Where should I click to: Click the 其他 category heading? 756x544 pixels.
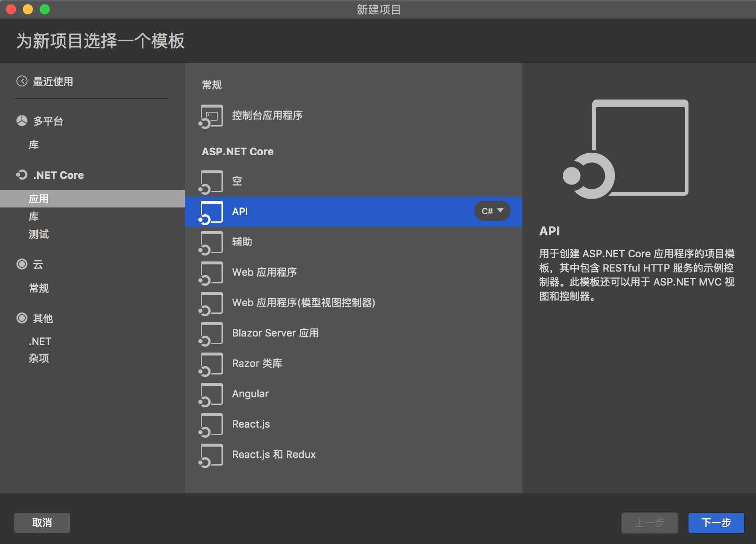pos(43,318)
